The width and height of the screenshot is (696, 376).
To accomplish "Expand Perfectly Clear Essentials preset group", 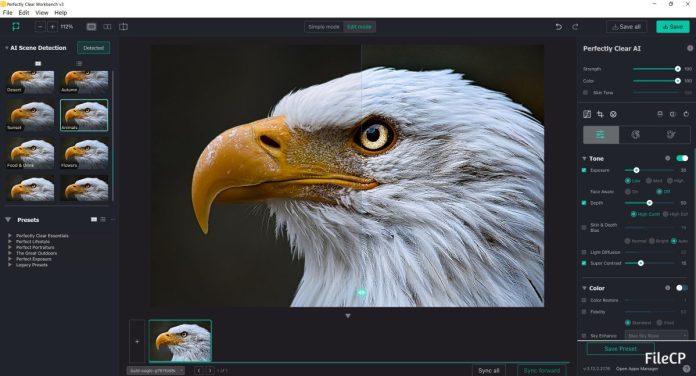I will click(x=10, y=235).
